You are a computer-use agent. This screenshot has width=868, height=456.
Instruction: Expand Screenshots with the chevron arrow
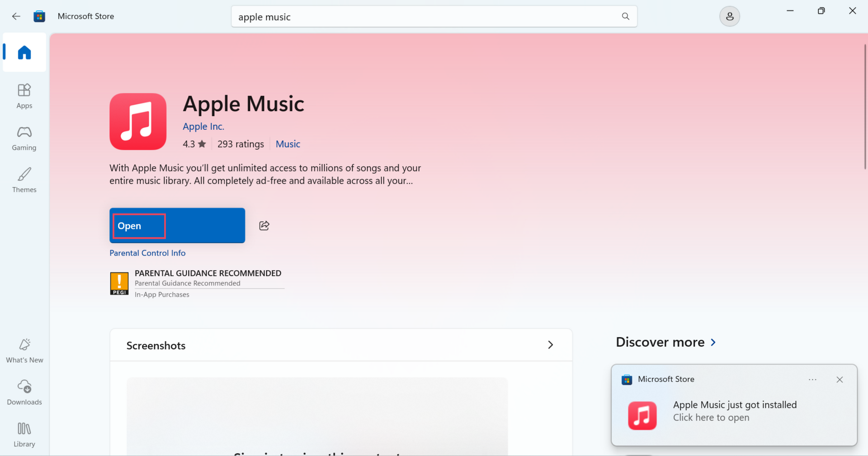550,345
